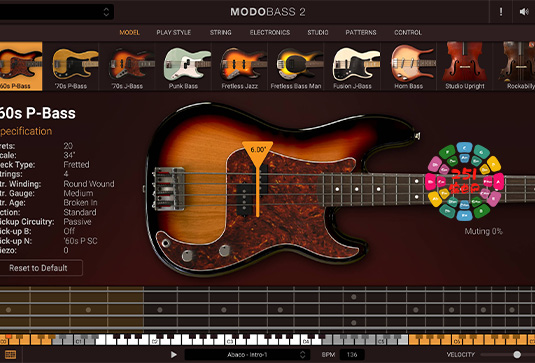Click the Passive pickup circuitry value
This screenshot has height=363, width=535.
pos(77,222)
